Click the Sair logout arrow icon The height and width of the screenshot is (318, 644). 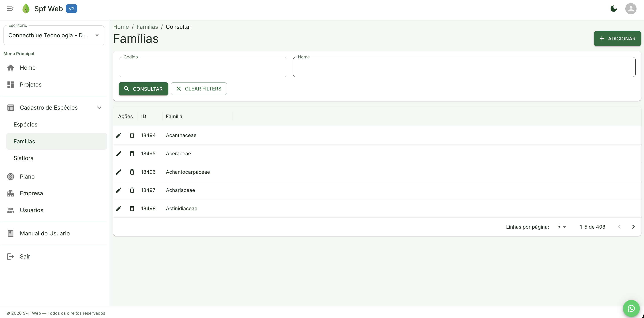coord(11,257)
